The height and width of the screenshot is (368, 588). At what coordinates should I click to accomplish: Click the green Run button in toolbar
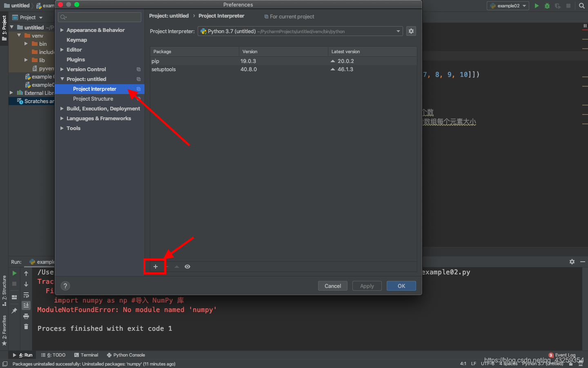coord(537,6)
